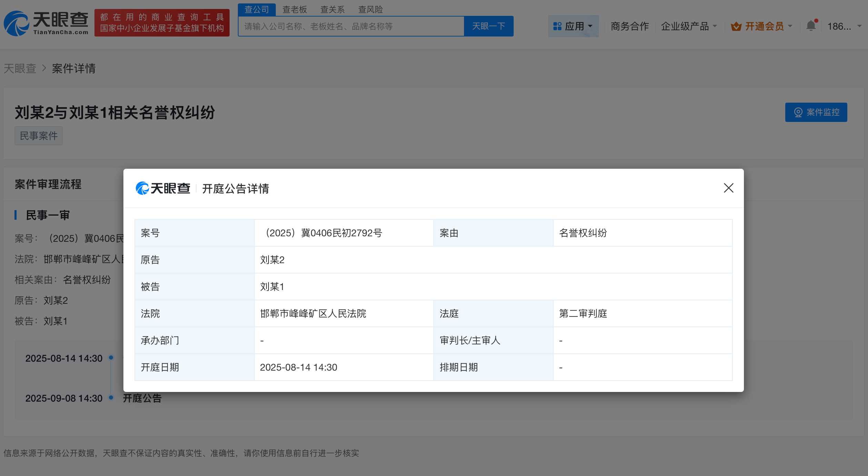This screenshot has height=476, width=868.
Task: Click the red 商业查询工具 banner
Action: (162, 23)
